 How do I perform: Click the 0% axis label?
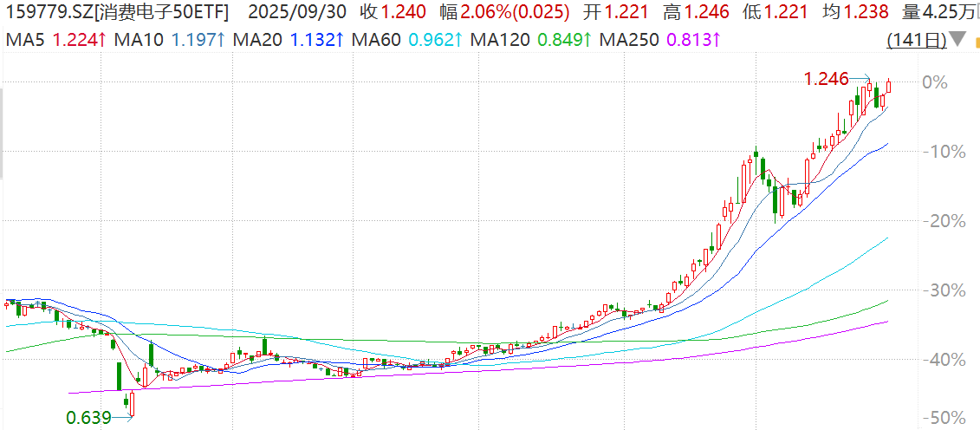tap(934, 82)
